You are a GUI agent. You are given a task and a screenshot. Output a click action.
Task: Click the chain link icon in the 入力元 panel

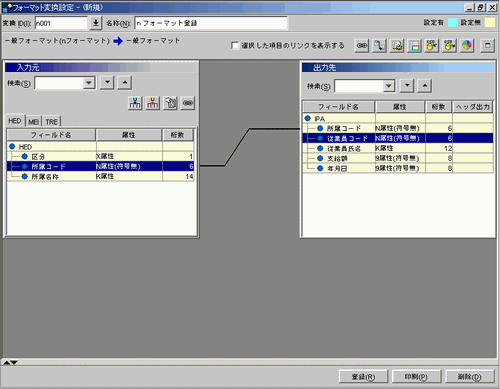click(188, 103)
